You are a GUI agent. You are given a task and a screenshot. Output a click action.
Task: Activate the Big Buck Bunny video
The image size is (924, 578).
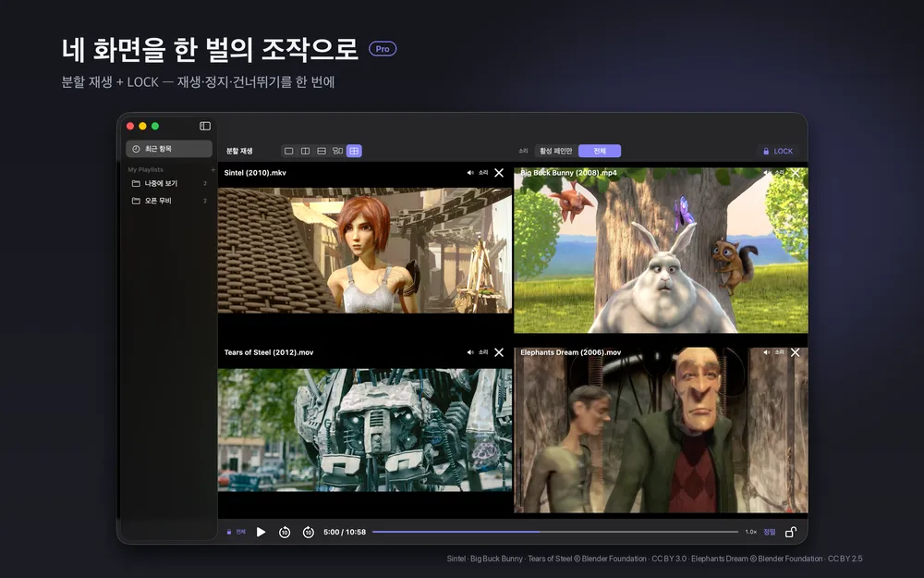[x=661, y=251]
